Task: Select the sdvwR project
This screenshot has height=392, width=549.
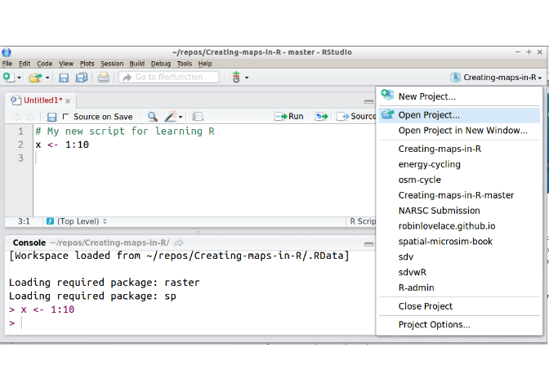Action: pos(459,272)
